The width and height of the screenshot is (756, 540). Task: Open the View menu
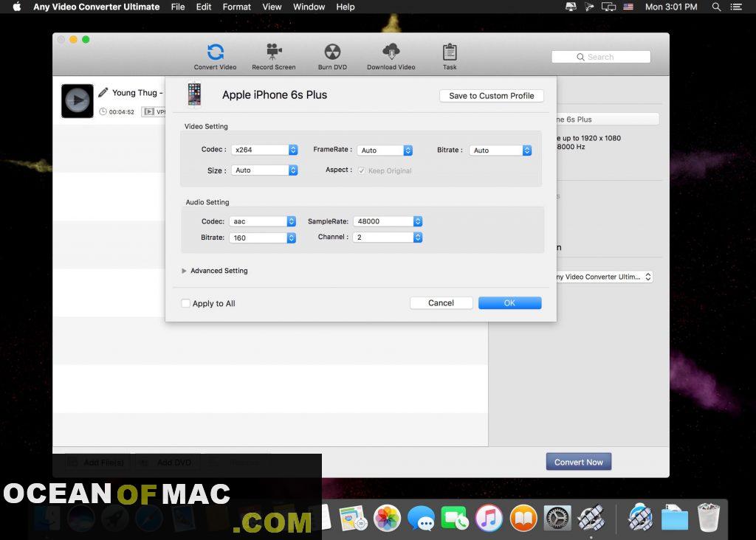(272, 7)
